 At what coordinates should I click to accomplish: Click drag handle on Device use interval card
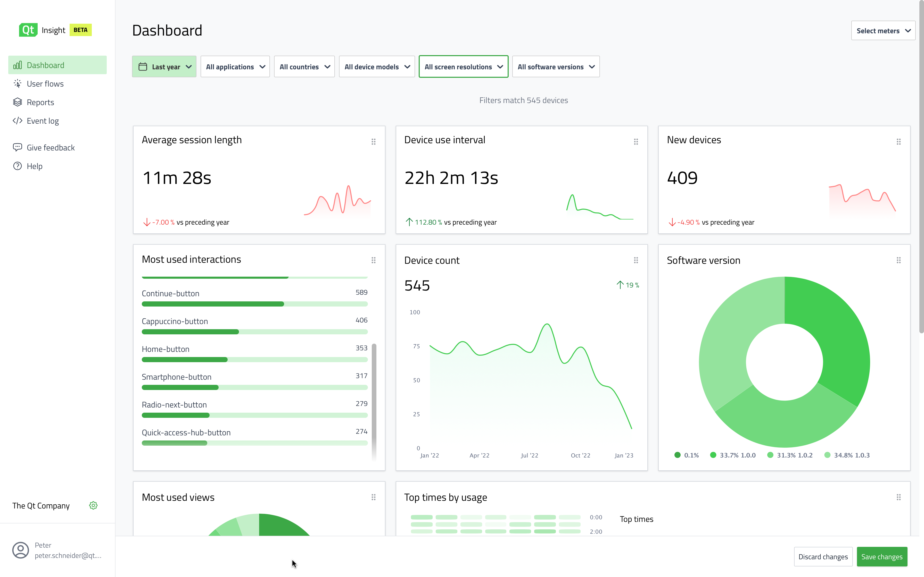(x=636, y=142)
